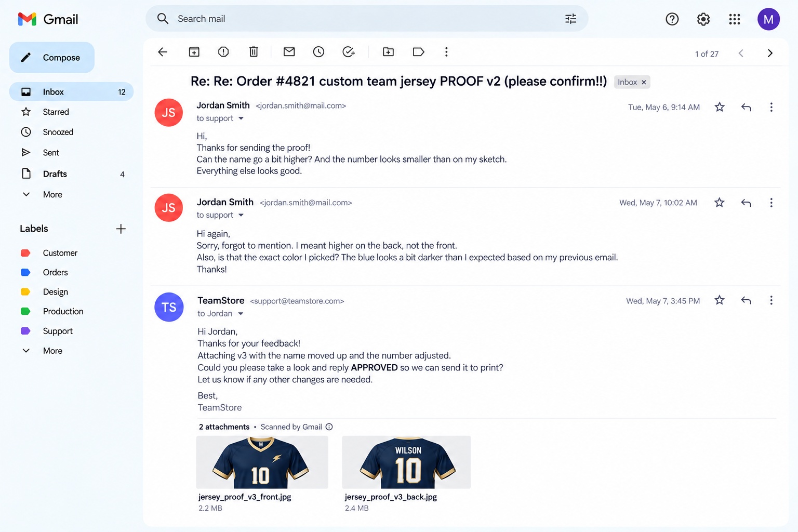Show recipient details for first Jordan Smith message
Screen dimensions: 798x532
pos(241,118)
